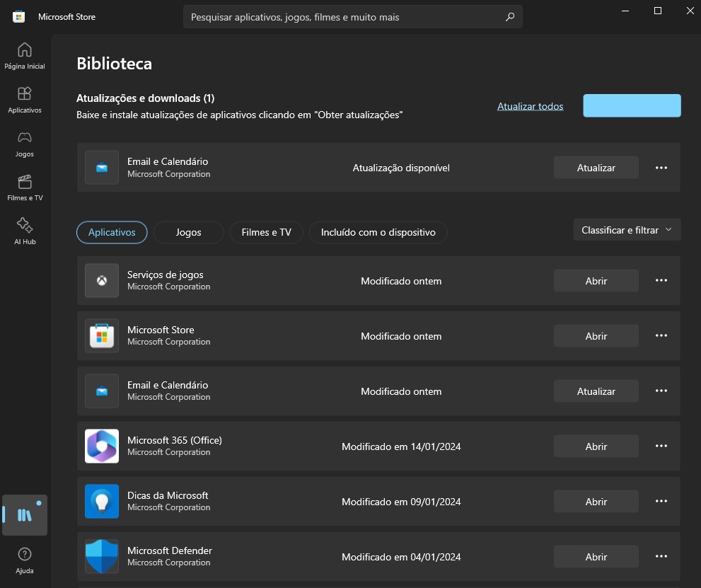The image size is (701, 588).
Task: Select the Aplicativos filter tab
Action: [x=112, y=233]
